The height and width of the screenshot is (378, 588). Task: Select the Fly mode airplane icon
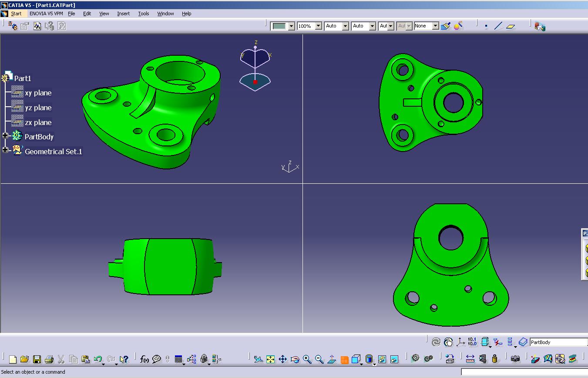point(259,359)
